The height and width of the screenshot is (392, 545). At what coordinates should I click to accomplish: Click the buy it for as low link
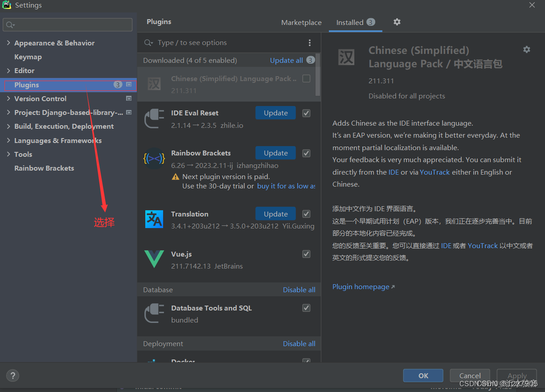tap(286, 186)
